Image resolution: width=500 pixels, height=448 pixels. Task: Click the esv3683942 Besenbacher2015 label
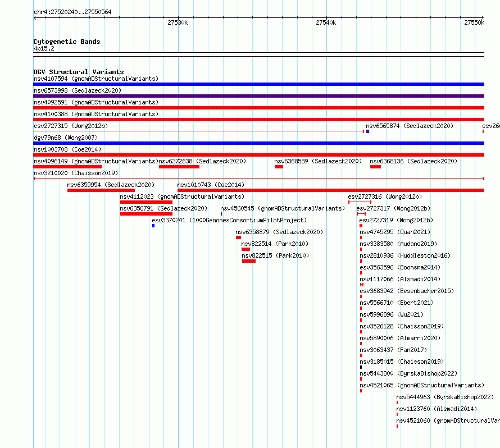(407, 291)
